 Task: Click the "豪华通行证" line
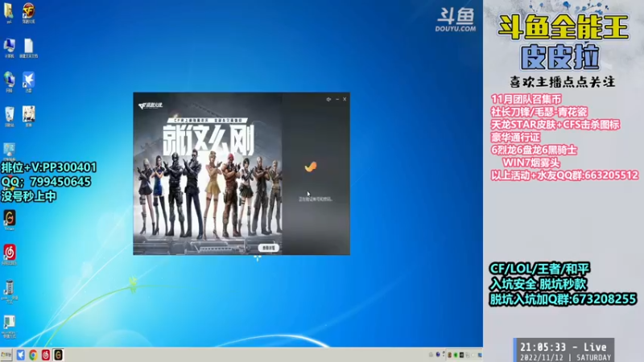[515, 138]
